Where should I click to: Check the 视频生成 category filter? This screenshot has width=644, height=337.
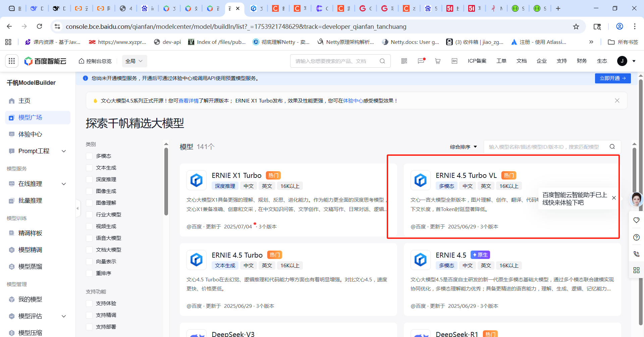[89, 226]
